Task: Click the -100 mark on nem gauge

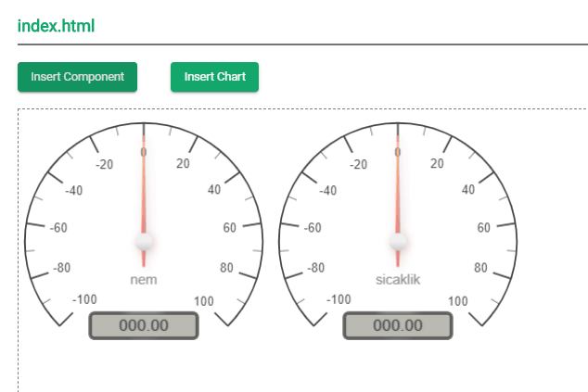Action: [x=84, y=299]
